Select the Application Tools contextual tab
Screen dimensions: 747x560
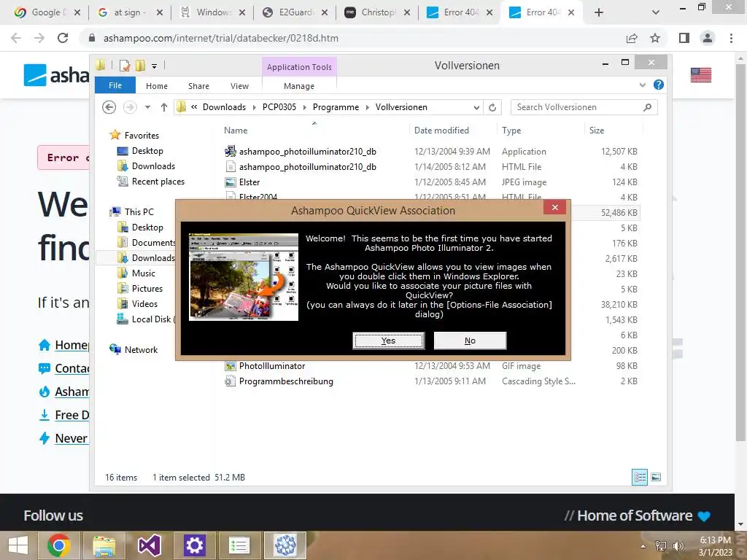click(x=299, y=67)
